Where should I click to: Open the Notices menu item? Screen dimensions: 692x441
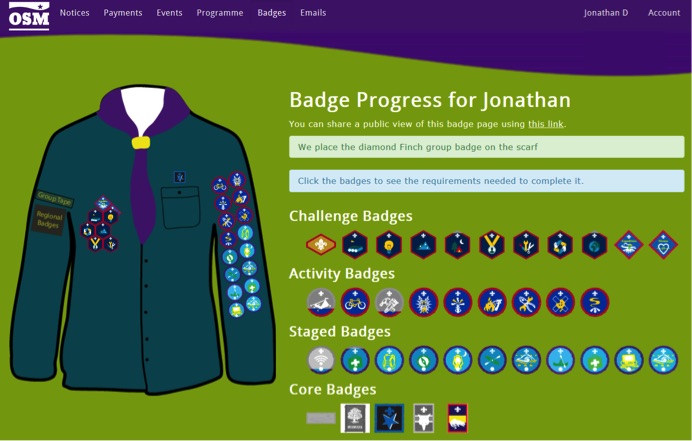[75, 13]
